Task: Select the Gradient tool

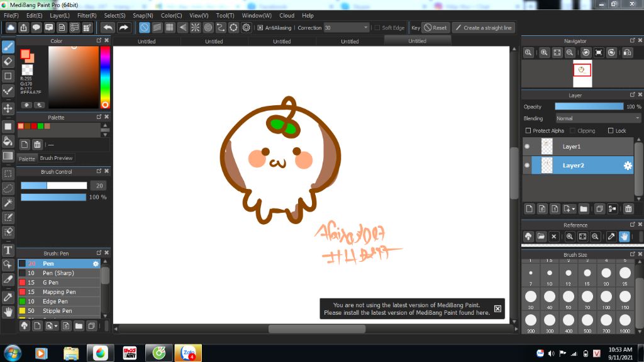Action: click(8, 156)
